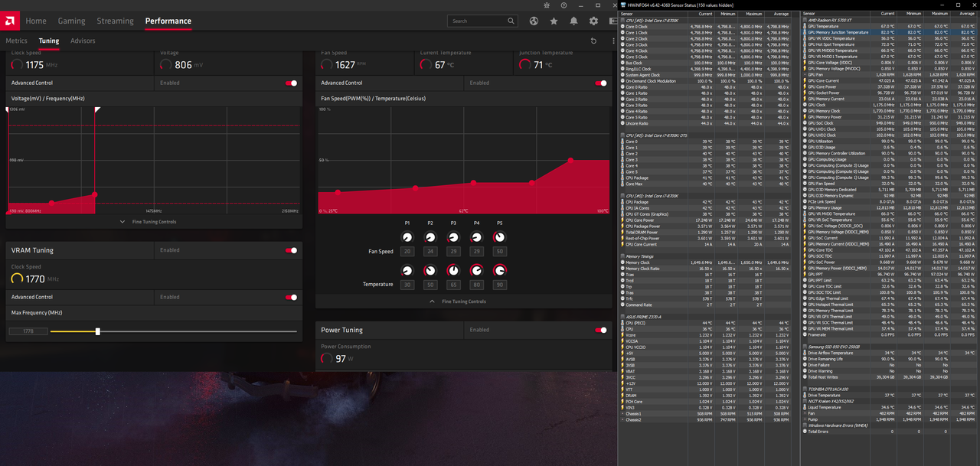Click the ASUS PRIME Z370-A group icon

[x=622, y=317]
